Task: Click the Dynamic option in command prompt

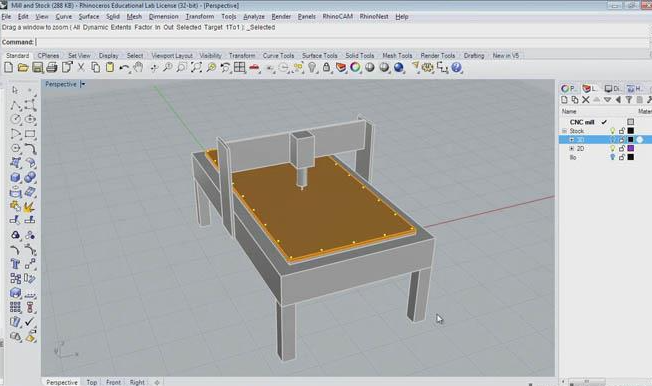Action: coord(95,27)
